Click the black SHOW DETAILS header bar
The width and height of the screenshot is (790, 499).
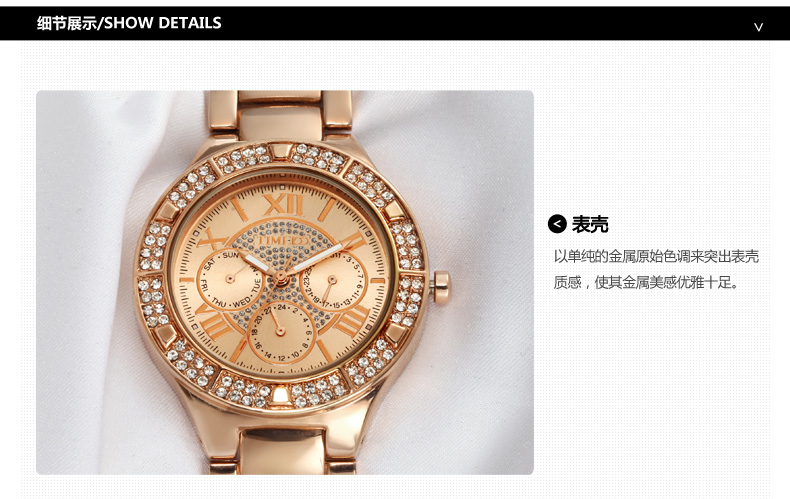click(x=395, y=23)
